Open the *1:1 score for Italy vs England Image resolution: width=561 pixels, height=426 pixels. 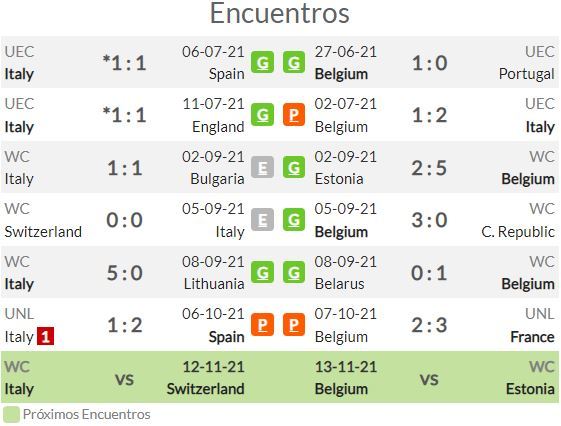tap(124, 115)
